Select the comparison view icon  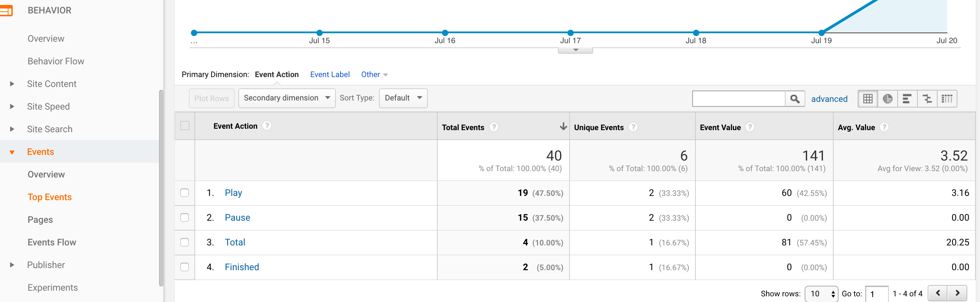point(927,99)
